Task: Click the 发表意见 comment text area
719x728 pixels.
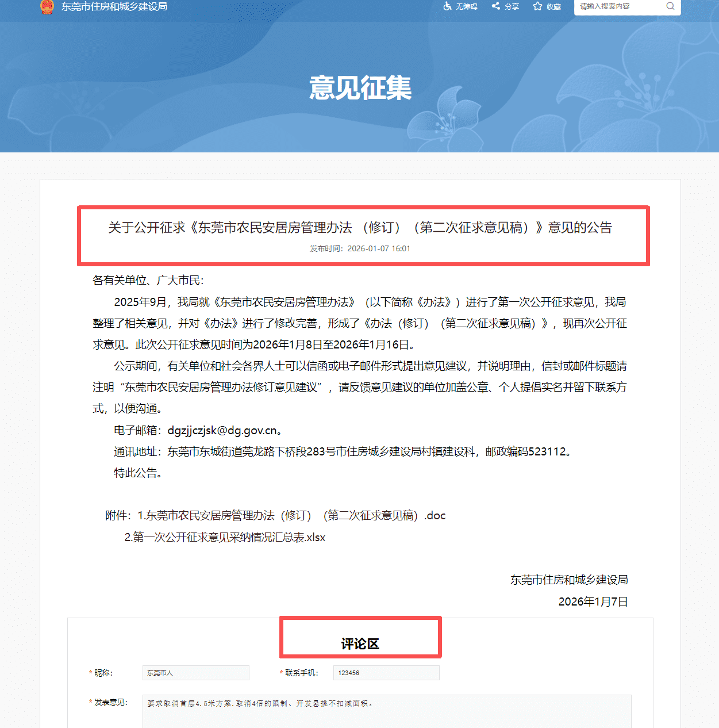Action: pyautogui.click(x=387, y=711)
